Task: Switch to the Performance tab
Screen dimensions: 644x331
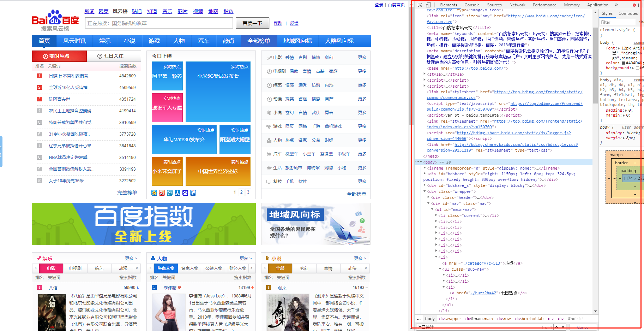Action: [544, 5]
